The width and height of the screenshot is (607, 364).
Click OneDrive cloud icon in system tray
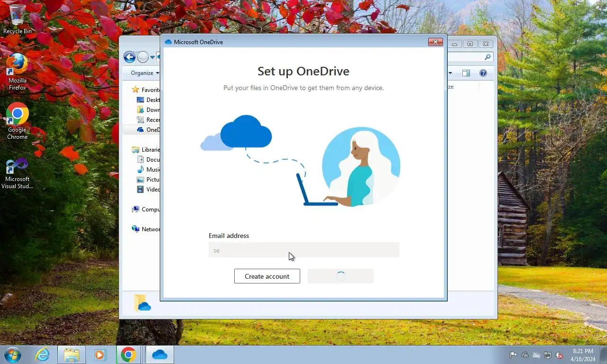pyautogui.click(x=525, y=355)
